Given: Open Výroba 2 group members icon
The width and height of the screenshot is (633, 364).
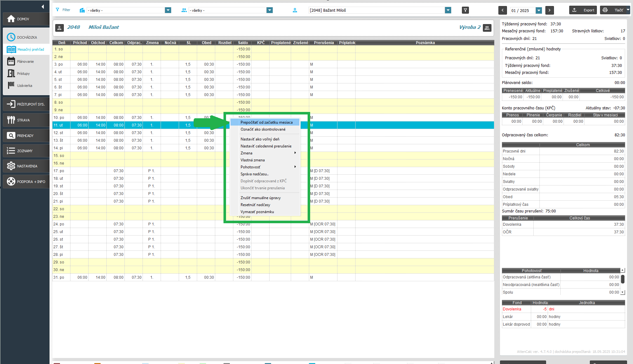Looking at the screenshot, I should coord(487,28).
